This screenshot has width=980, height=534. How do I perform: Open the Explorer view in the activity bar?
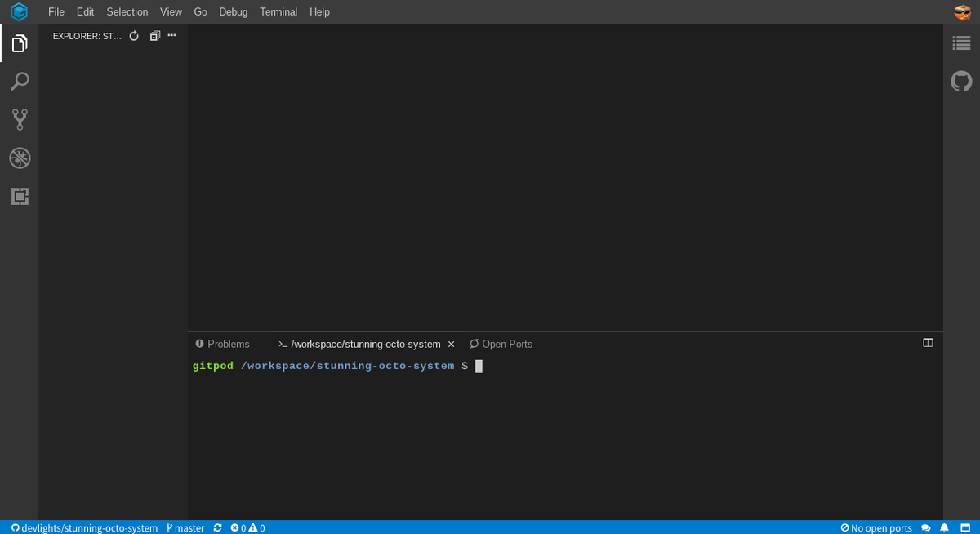(20, 42)
